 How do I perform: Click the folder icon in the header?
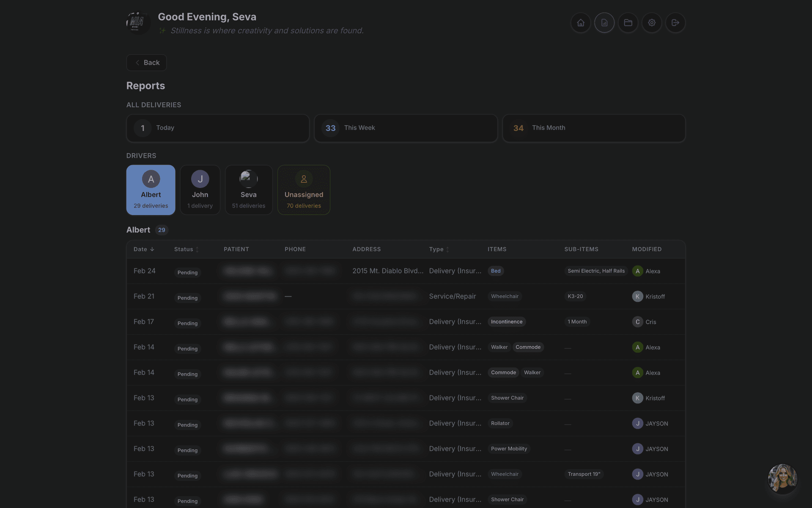tap(628, 23)
